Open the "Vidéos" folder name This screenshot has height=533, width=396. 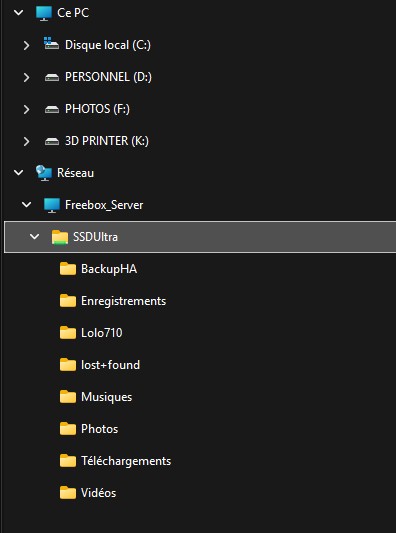tap(99, 493)
